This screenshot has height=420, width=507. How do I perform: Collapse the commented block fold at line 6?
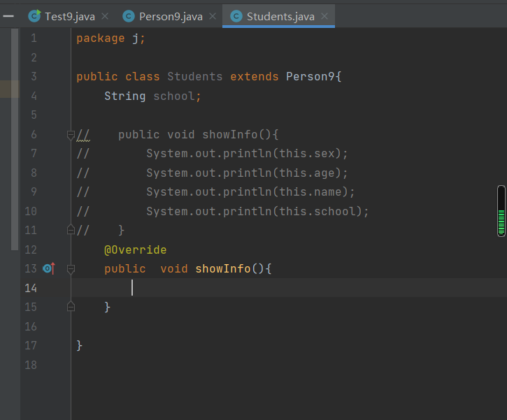(x=71, y=135)
